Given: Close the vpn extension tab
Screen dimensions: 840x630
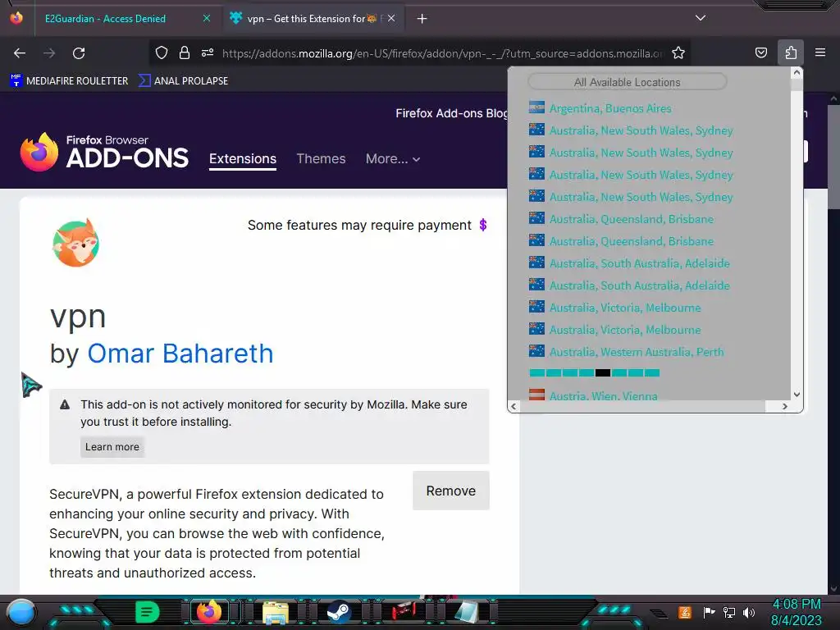Looking at the screenshot, I should click(391, 18).
